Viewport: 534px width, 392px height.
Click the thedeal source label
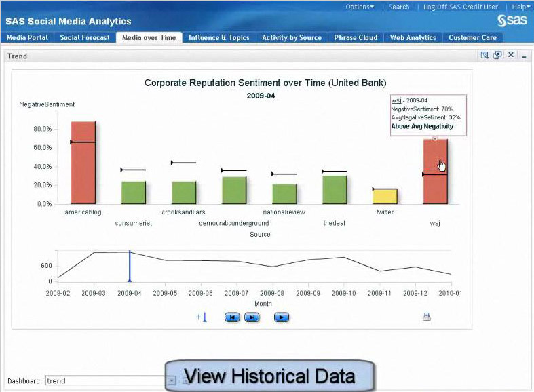(334, 223)
